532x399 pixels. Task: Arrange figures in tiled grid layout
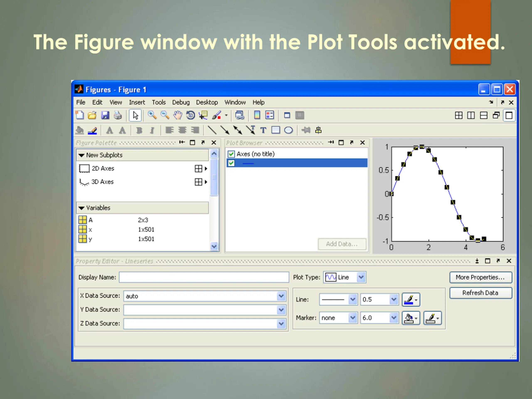(x=459, y=116)
